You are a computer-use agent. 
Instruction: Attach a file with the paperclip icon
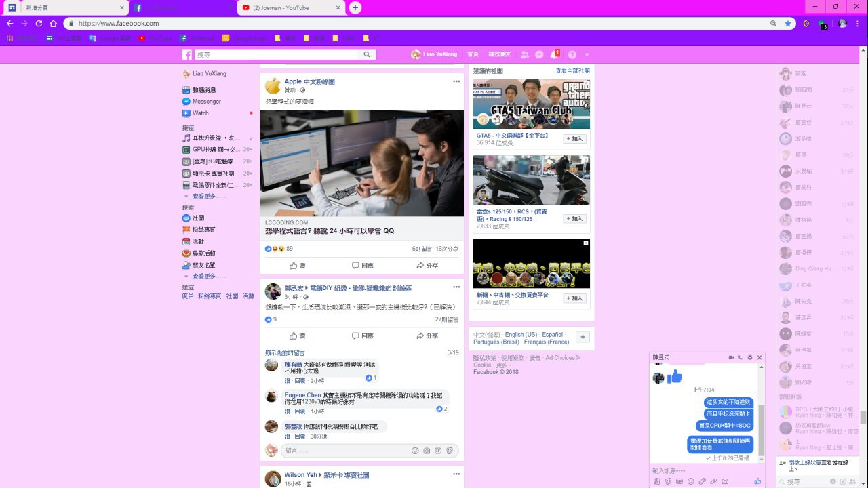click(x=713, y=481)
